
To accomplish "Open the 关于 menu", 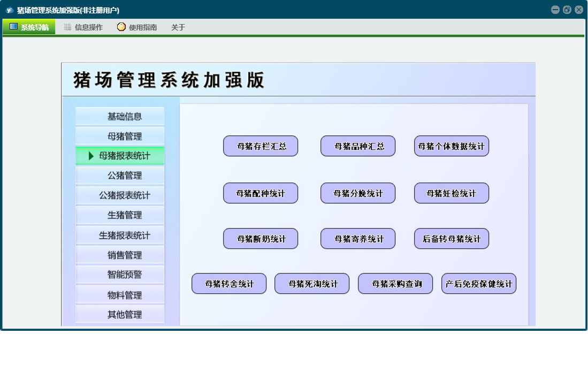I will click(178, 27).
